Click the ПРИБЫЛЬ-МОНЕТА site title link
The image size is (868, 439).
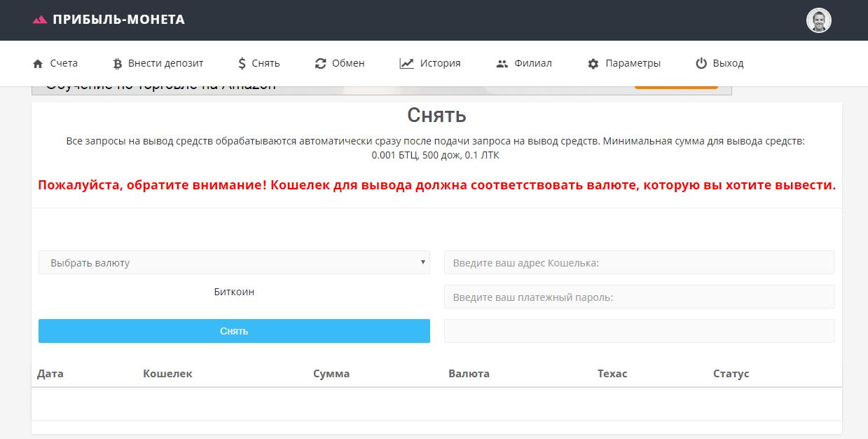pyautogui.click(x=118, y=20)
